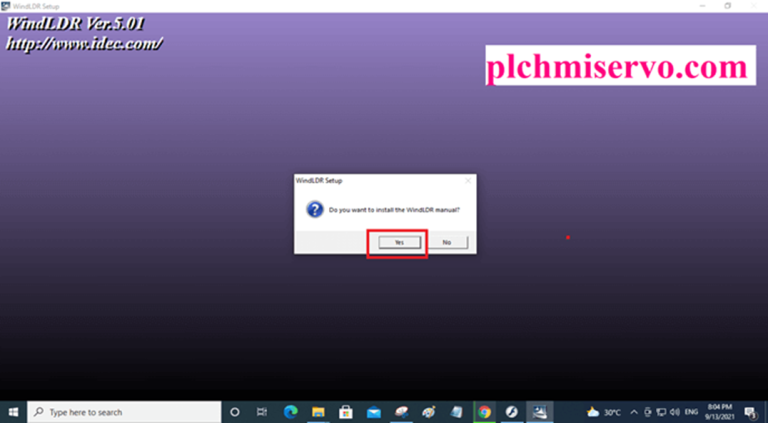Screen dimensions: 768x423
Task: Click the 'Type here to search' box
Action: tap(125, 411)
